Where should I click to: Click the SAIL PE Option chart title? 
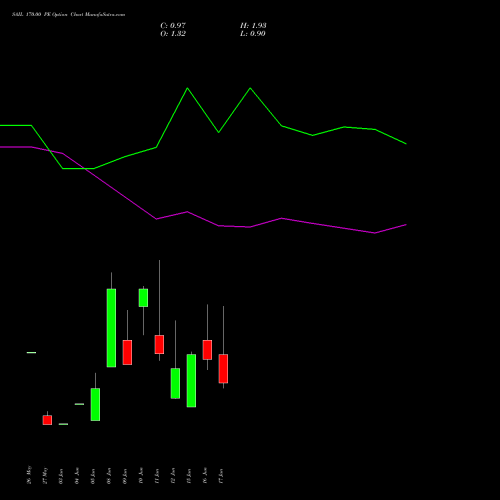tap(68, 14)
